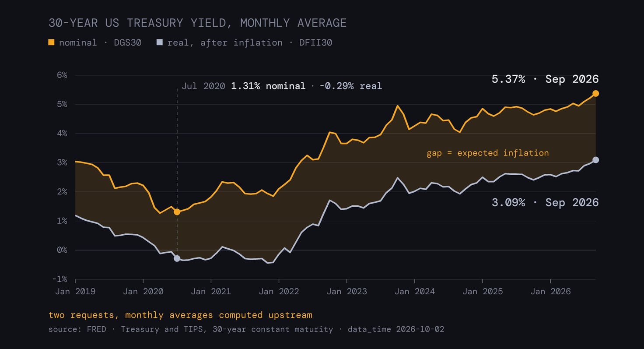Click the nominal · DGS30 legend label
Image resolution: width=644 pixels, height=349 pixels.
tap(100, 42)
